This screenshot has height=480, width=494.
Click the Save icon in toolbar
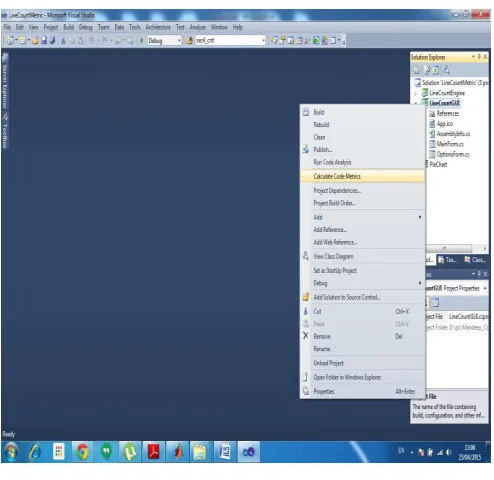pos(44,41)
